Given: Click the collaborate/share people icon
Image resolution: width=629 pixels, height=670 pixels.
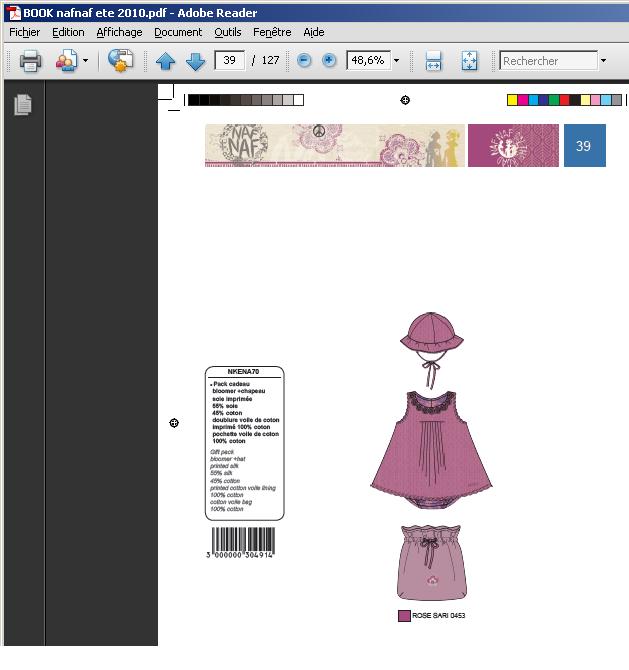Looking at the screenshot, I should [x=66, y=61].
